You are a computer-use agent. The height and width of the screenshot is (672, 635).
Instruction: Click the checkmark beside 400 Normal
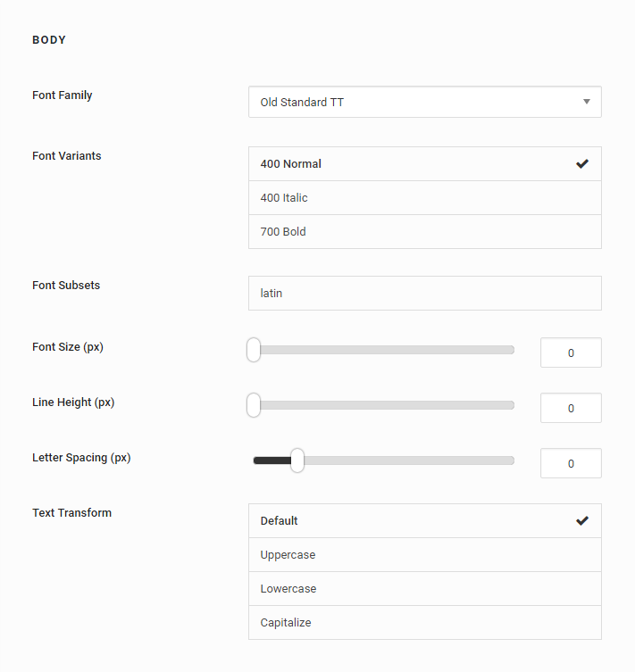(x=582, y=164)
